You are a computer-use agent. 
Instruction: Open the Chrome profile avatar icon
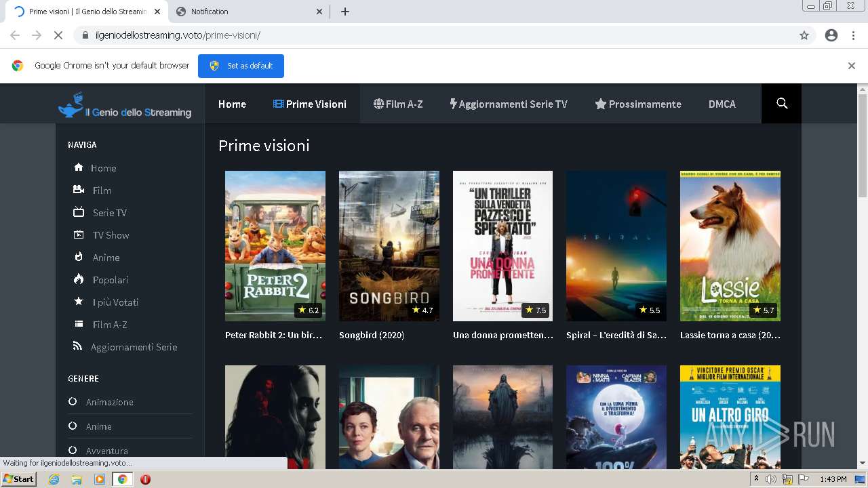click(x=831, y=35)
